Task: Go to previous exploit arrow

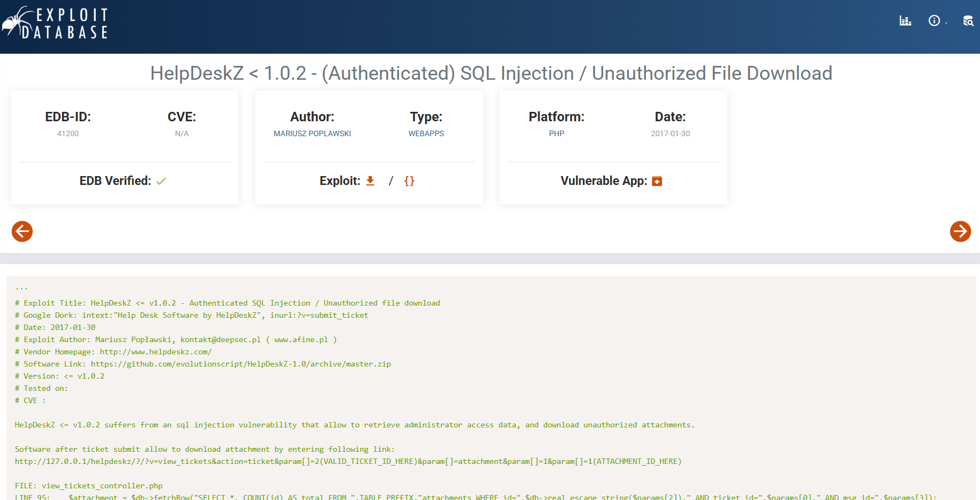Action: (x=22, y=231)
